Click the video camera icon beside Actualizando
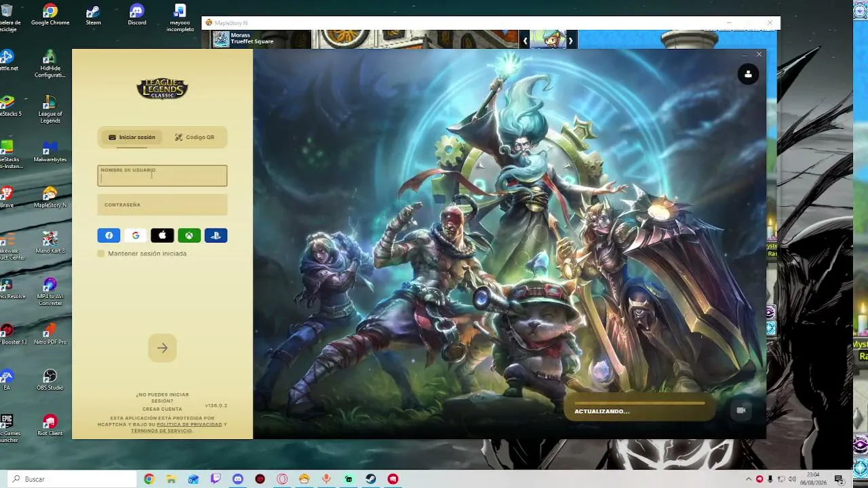 (x=741, y=410)
